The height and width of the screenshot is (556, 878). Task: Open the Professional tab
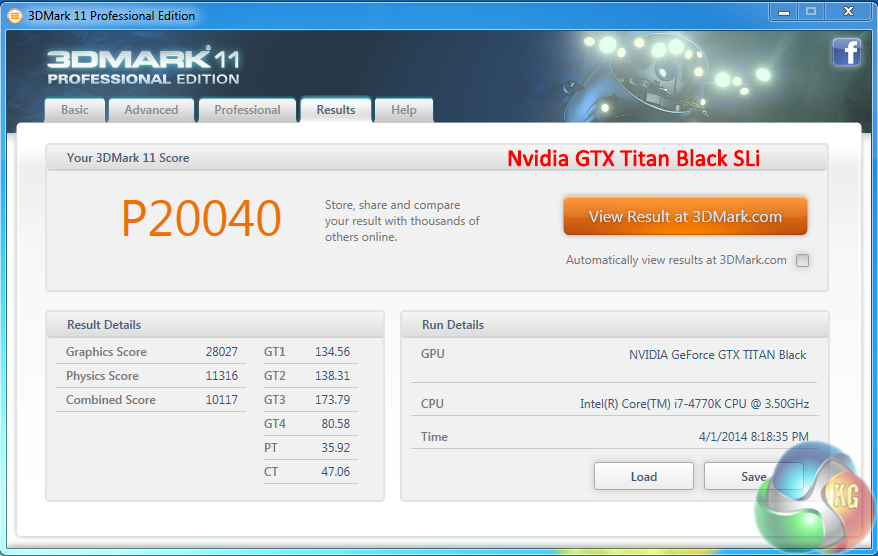pyautogui.click(x=247, y=110)
